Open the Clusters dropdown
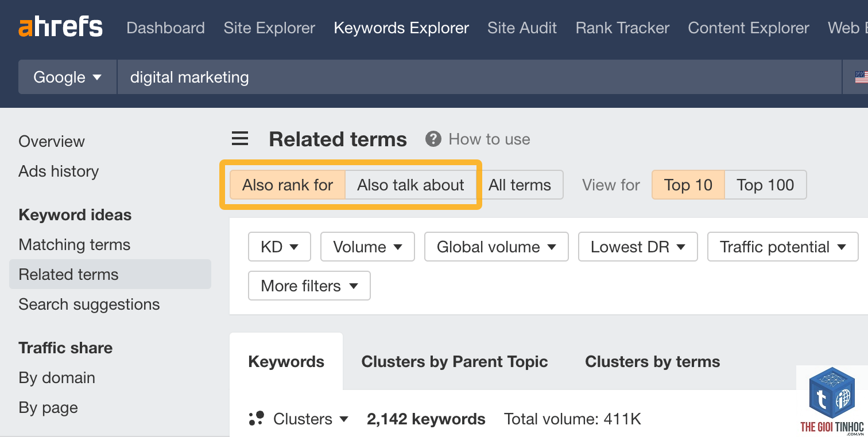The image size is (868, 437). (311, 419)
